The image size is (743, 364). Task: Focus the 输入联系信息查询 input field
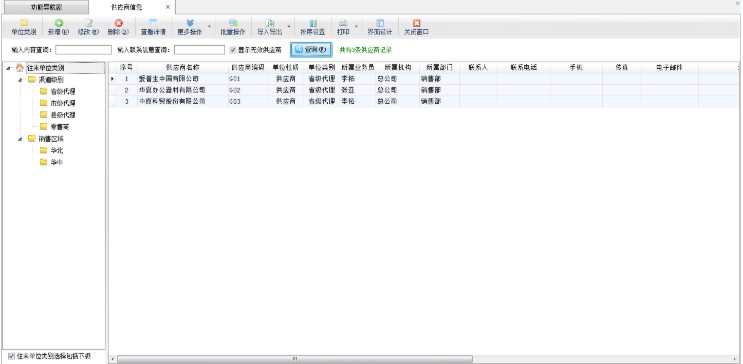(x=199, y=50)
